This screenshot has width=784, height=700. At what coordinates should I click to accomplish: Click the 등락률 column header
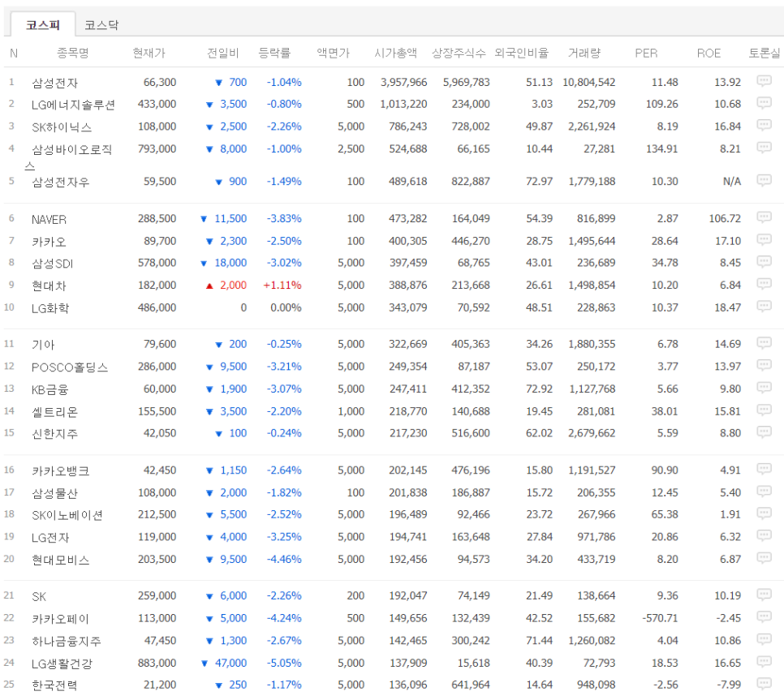274,53
